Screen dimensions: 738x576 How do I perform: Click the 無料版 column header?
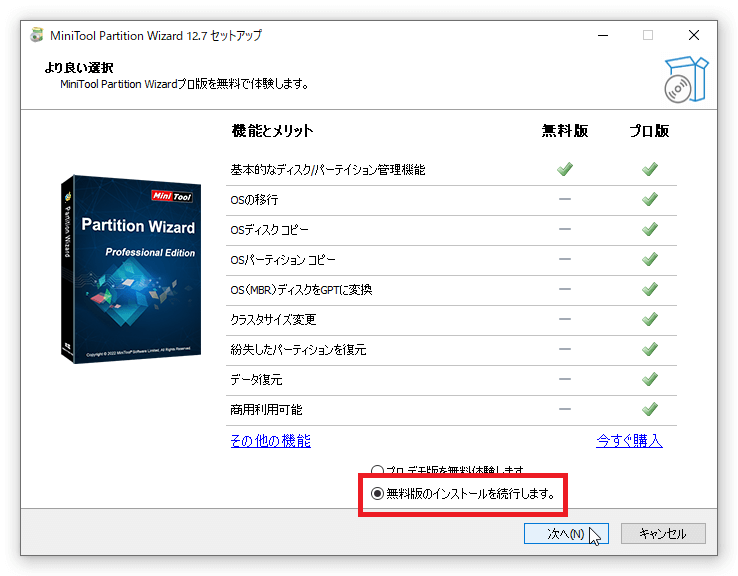[x=565, y=131]
